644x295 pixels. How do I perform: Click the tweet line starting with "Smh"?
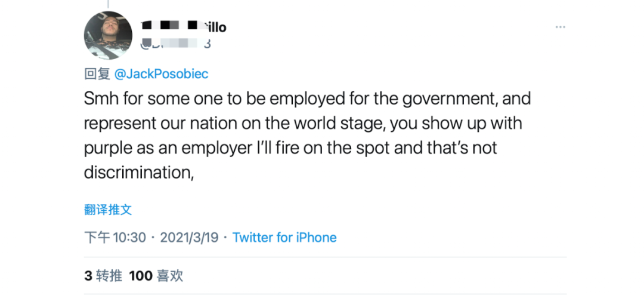tap(307, 98)
